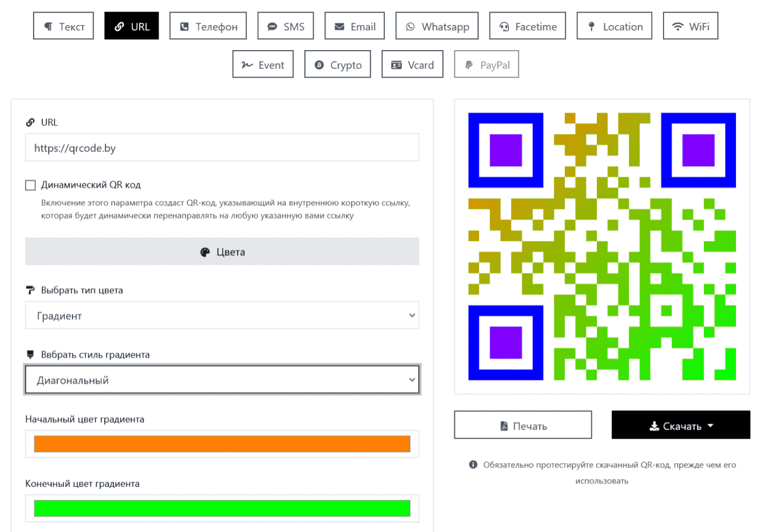The height and width of the screenshot is (532, 761).
Task: Switch to the Email tab
Action: pyautogui.click(x=355, y=26)
